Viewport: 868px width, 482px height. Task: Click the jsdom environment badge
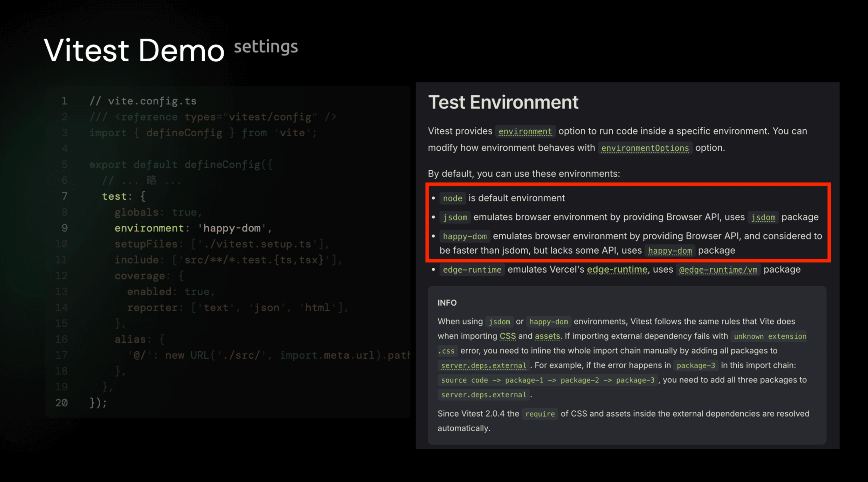(455, 217)
